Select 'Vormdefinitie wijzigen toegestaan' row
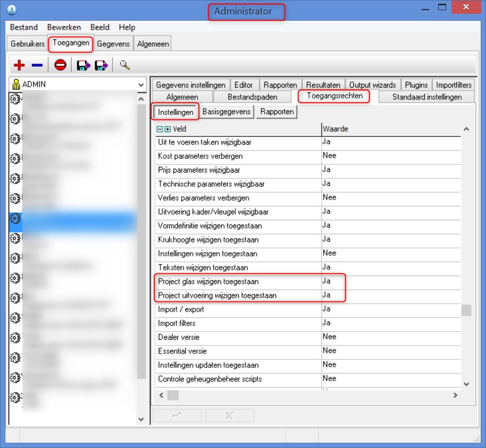 point(308,226)
